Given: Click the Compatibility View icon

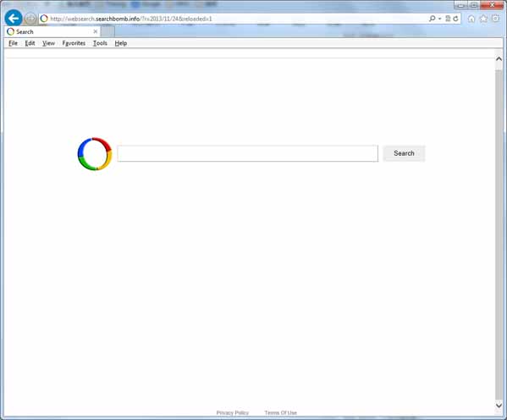Looking at the screenshot, I should click(448, 19).
